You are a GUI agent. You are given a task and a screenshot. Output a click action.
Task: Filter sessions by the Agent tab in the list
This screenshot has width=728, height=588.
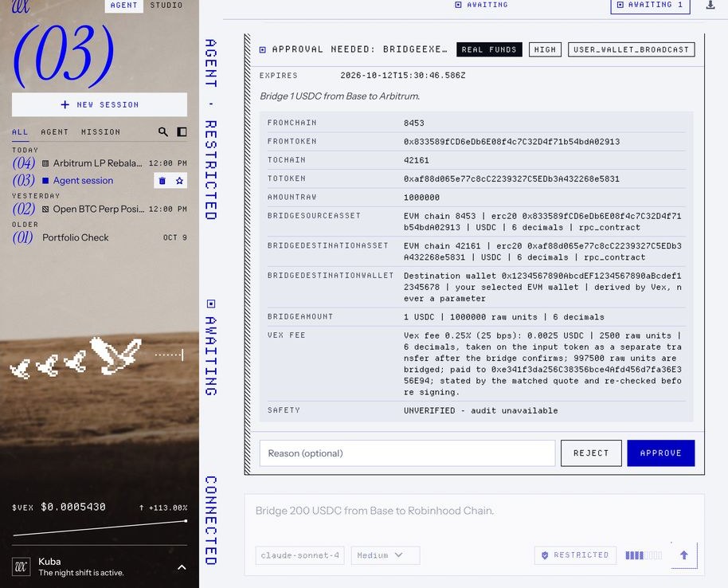tap(55, 132)
